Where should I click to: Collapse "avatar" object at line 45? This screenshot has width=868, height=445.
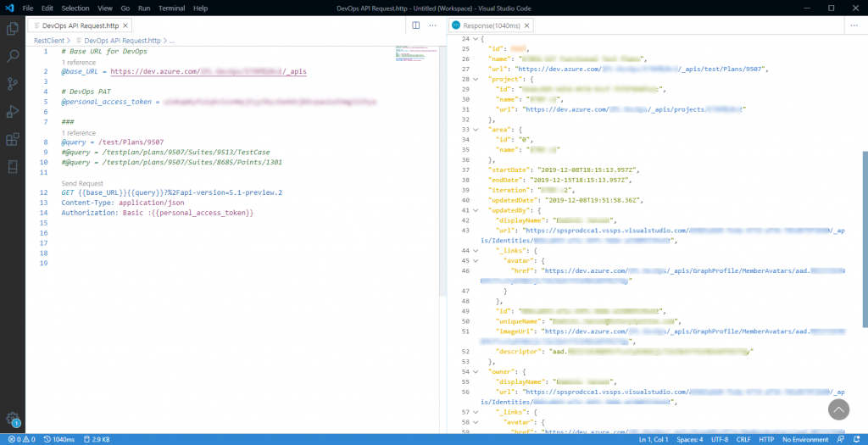475,261
